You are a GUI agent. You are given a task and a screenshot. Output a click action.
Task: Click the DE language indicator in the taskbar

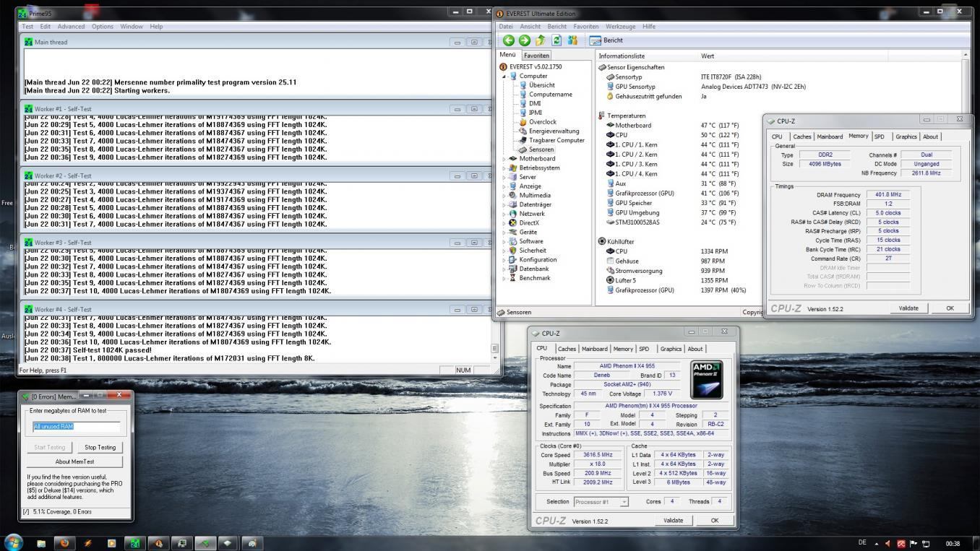coord(862,543)
